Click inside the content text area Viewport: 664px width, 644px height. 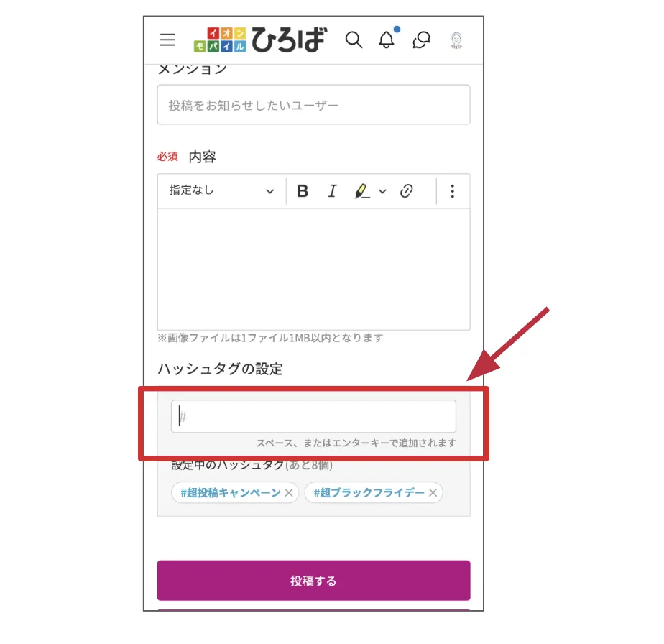pyautogui.click(x=314, y=269)
